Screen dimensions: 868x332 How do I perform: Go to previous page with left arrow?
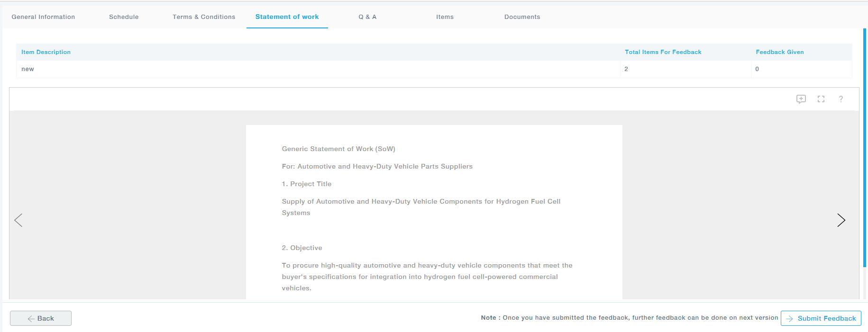18,220
